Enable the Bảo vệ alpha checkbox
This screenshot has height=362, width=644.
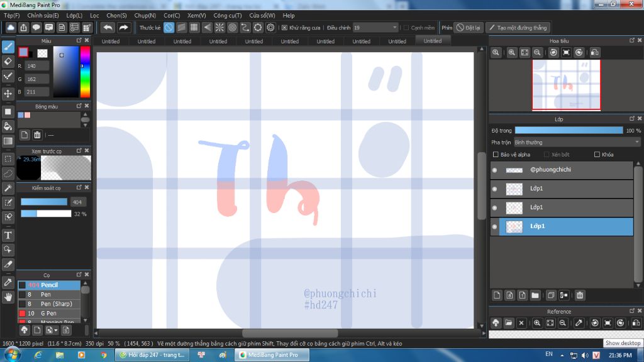click(496, 155)
